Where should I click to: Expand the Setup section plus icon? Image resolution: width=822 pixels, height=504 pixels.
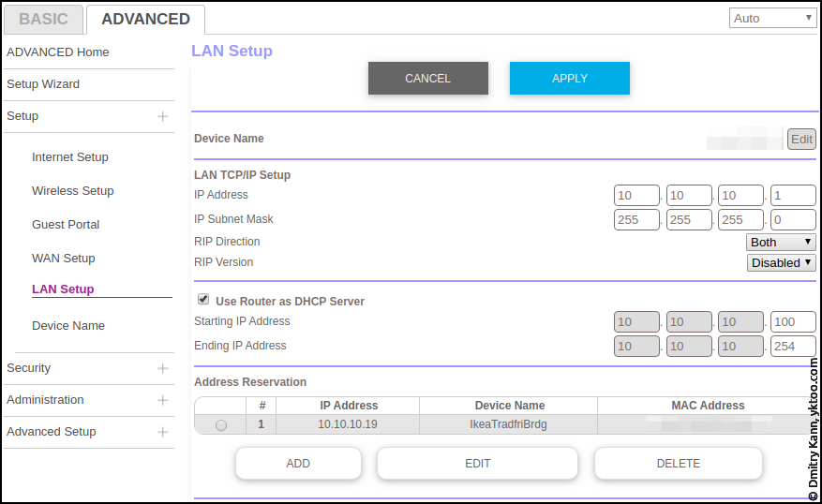pos(162,116)
